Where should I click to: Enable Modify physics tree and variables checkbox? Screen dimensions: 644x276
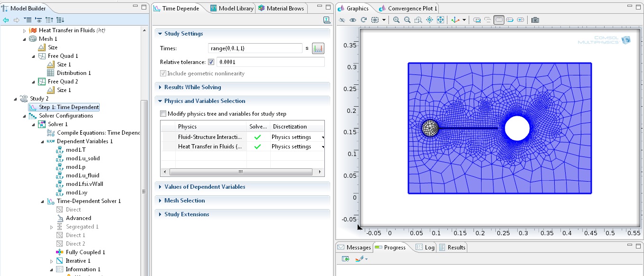[x=163, y=114]
